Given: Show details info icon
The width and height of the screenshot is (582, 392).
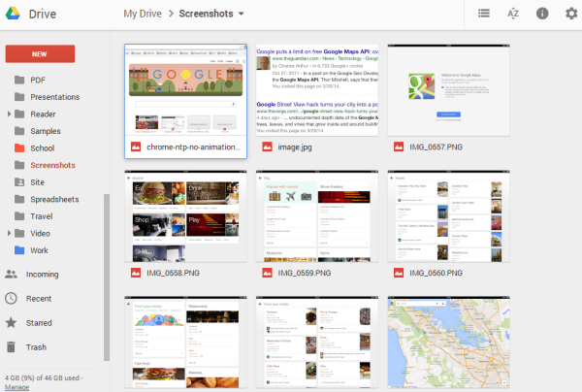Looking at the screenshot, I should coord(542,14).
